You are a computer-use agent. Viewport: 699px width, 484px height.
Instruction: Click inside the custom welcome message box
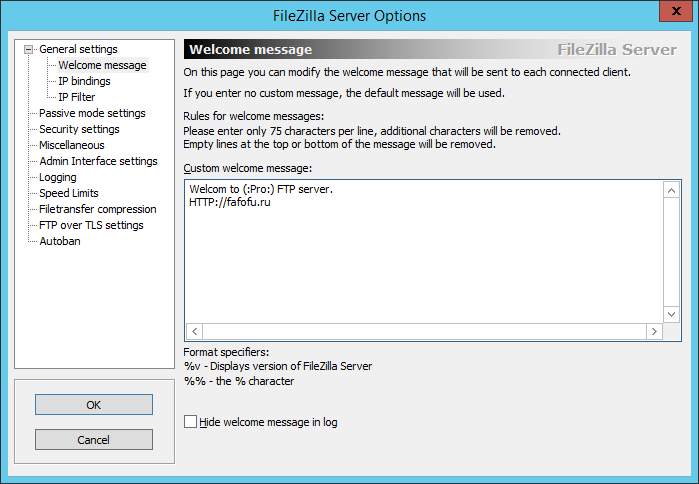click(424, 252)
